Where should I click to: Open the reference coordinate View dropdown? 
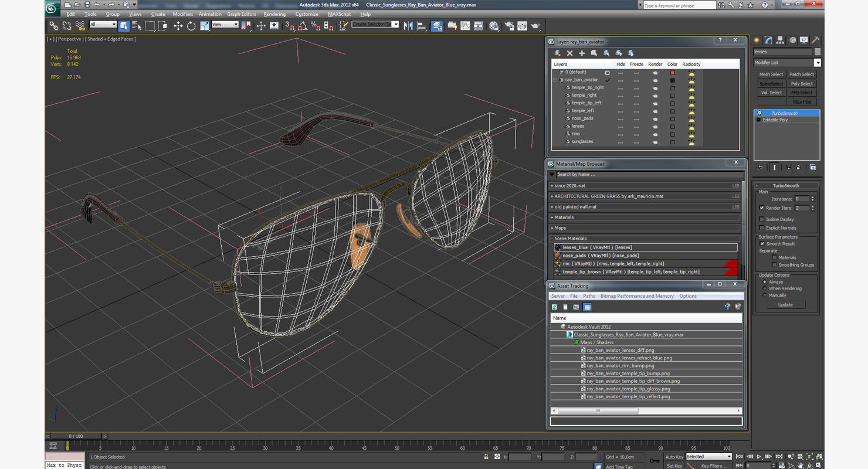[x=225, y=25]
